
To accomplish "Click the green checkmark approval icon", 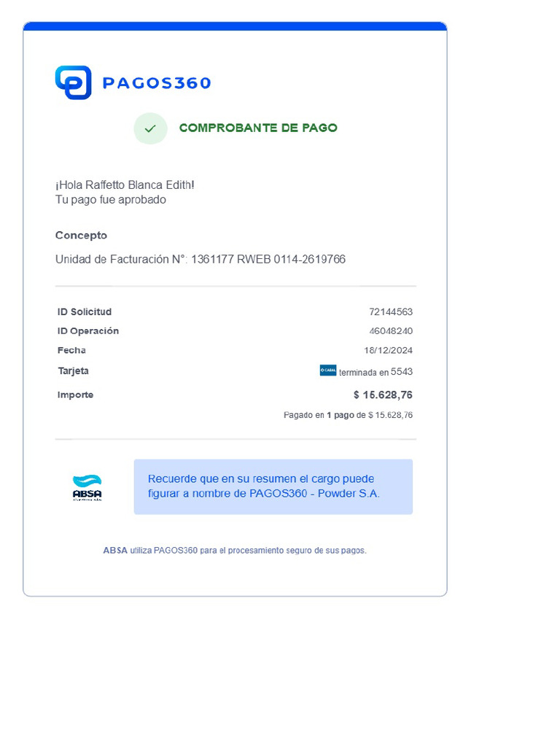I will (x=150, y=128).
